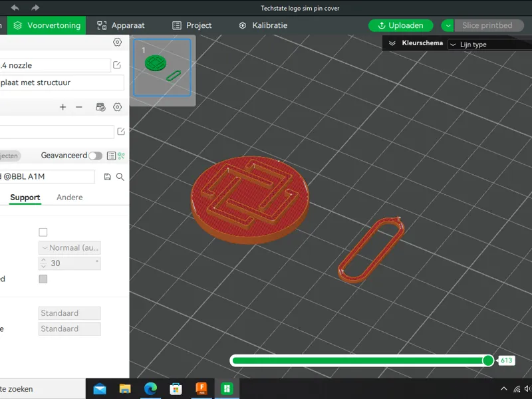The image size is (532, 399).
Task: Save the process preset with the disk icon
Action: coord(107,176)
